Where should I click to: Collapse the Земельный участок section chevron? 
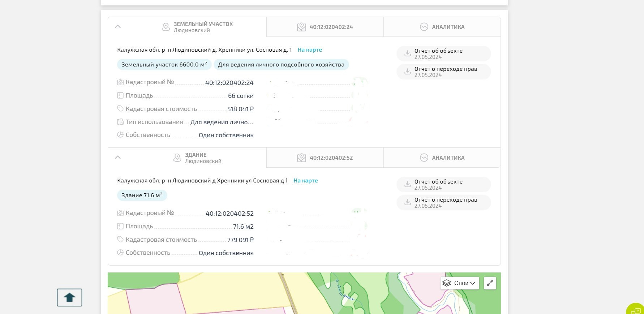pos(118,27)
